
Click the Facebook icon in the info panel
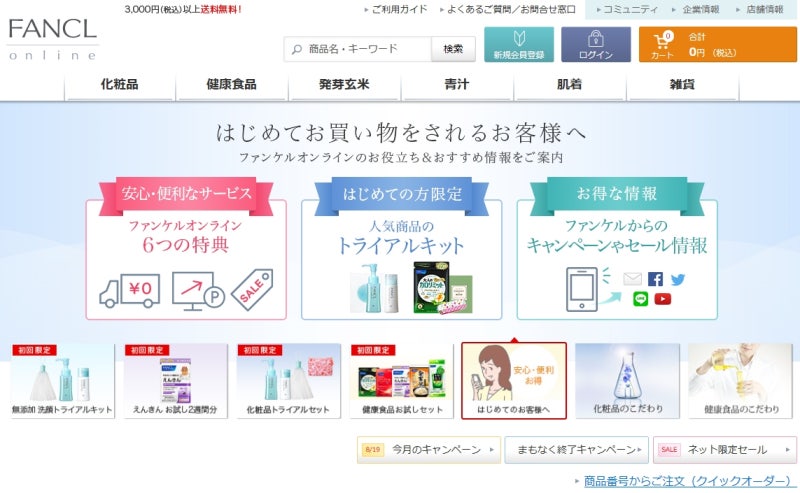click(x=655, y=279)
